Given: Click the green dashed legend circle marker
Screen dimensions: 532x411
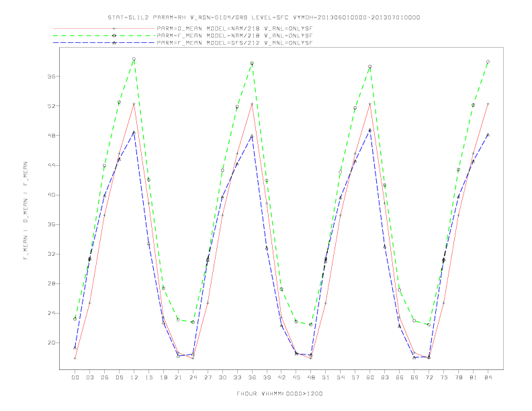Looking at the screenshot, I should coord(114,36).
